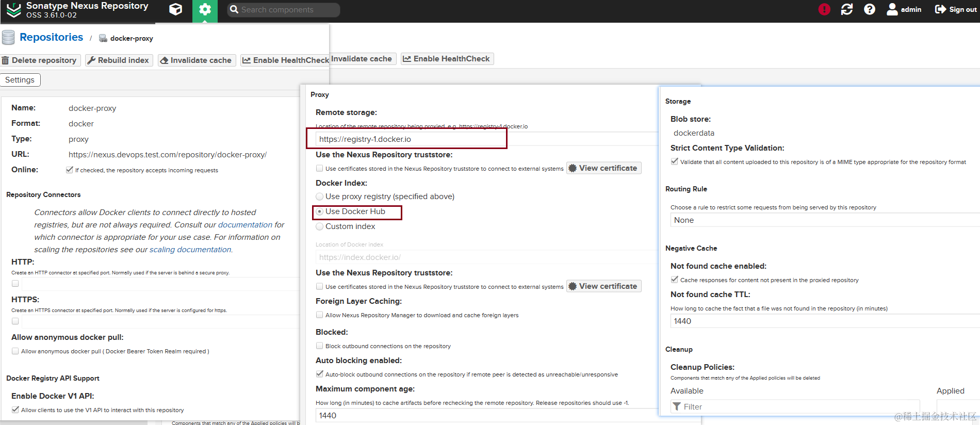Toggle the Online checkbox
This screenshot has width=980, height=425.
pos(69,170)
